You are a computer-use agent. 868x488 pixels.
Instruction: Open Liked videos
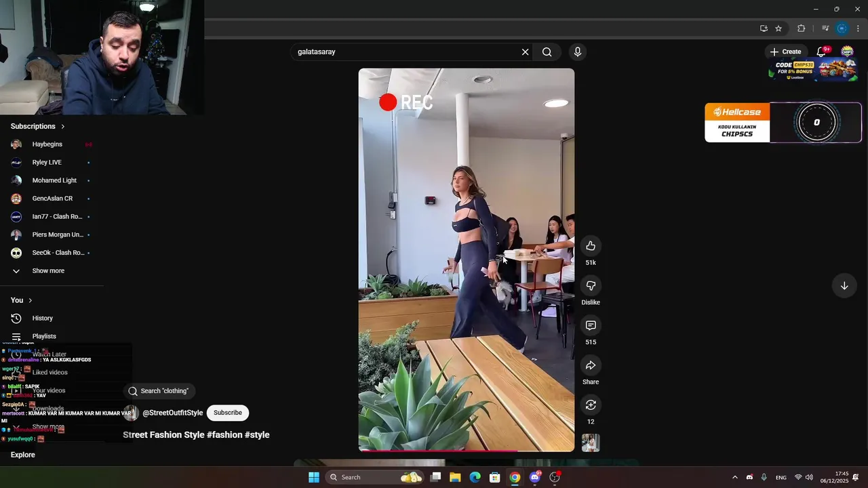(52, 373)
